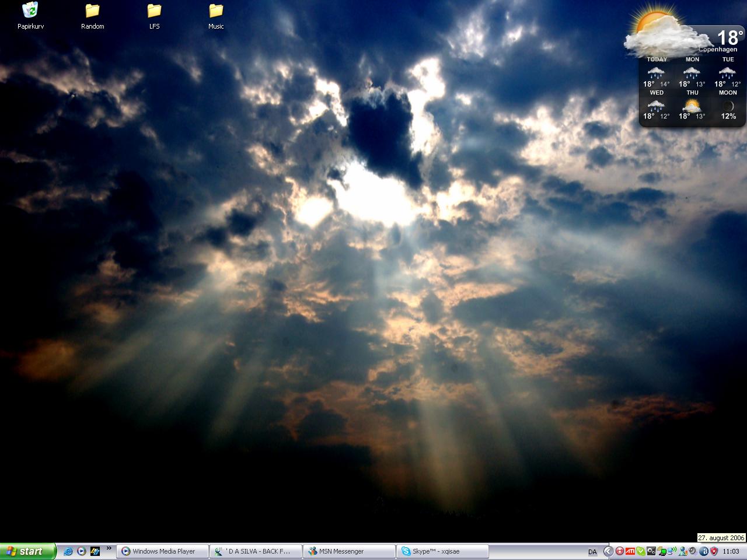Screen dimensions: 747x560
Task: Click the TUE day label
Action: (x=728, y=60)
